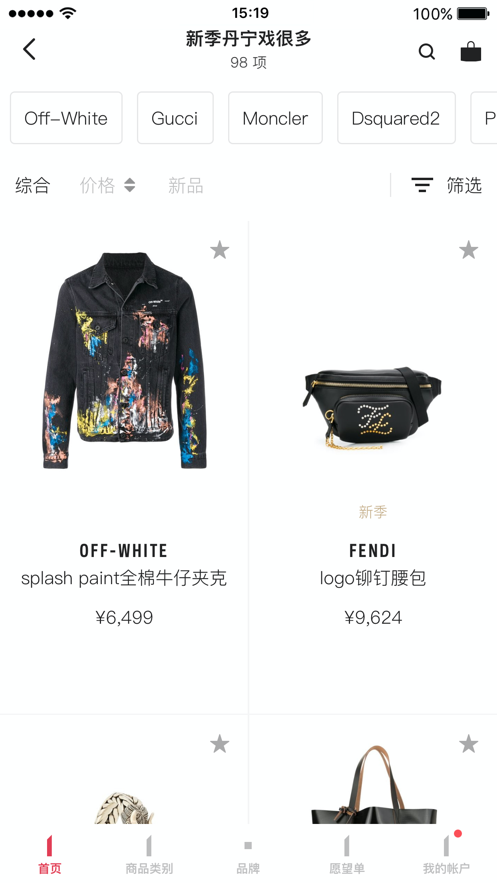Open 愿望单 wishlist tab
Image resolution: width=497 pixels, height=883 pixels.
click(347, 855)
